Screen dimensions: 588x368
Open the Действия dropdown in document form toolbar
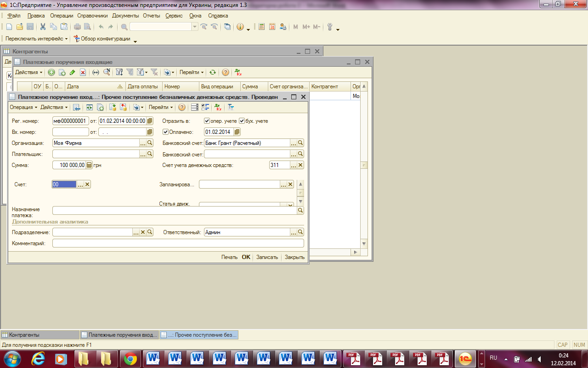(x=54, y=107)
